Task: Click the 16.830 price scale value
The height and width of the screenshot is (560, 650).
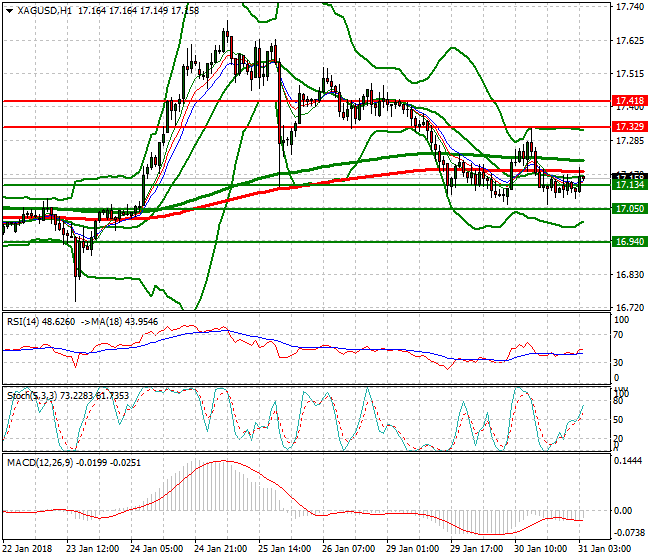Action: [x=630, y=274]
